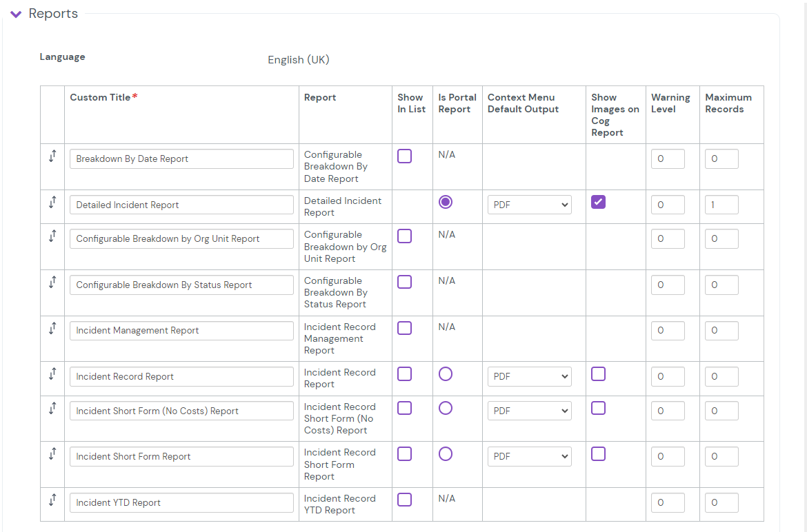Collapse the Reports section
Viewport: 807px width, 532px height.
[x=17, y=14]
